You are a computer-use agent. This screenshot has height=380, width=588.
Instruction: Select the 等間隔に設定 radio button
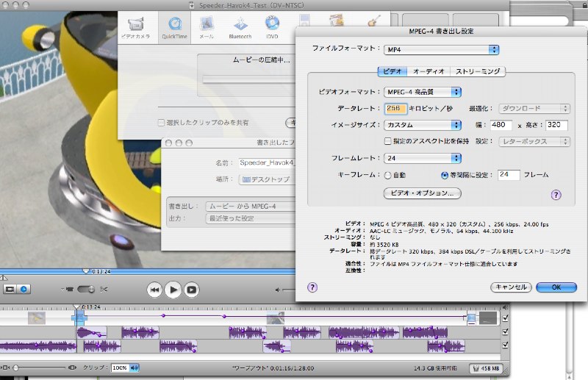(445, 175)
